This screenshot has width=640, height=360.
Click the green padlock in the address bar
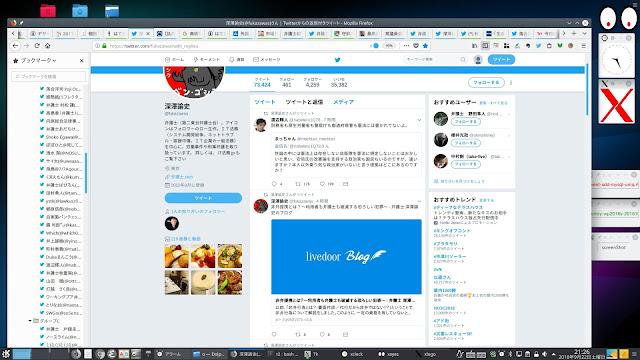(x=104, y=46)
